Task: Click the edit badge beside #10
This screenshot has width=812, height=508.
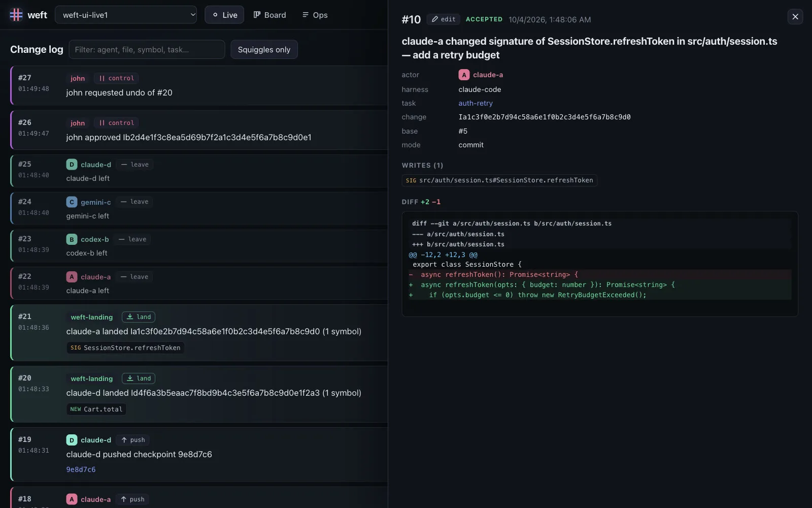Action: pos(444,19)
